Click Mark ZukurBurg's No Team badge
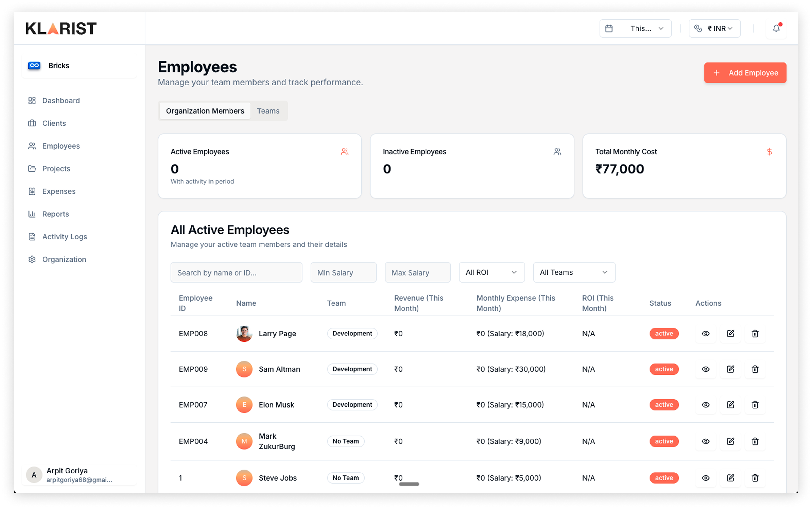812x509 pixels. point(346,441)
